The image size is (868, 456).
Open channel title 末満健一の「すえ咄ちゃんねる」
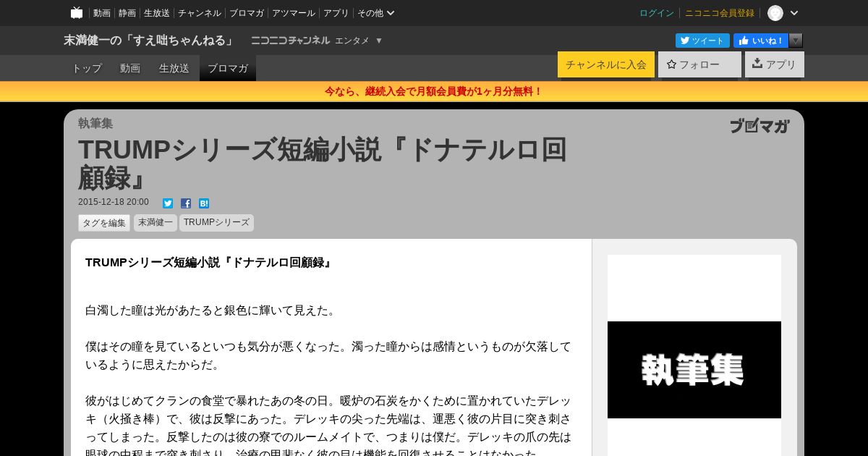pyautogui.click(x=150, y=41)
